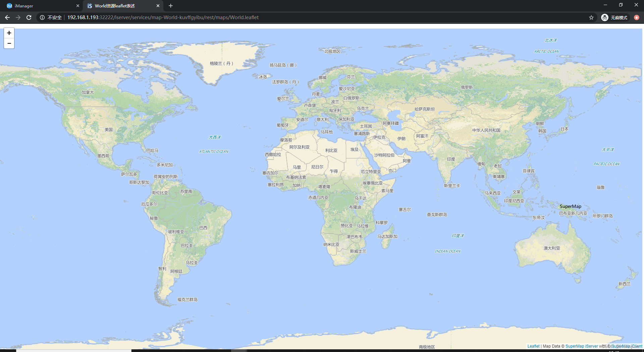The height and width of the screenshot is (352, 644).
Task: Close the World资源leaflet表述 tab
Action: click(158, 6)
